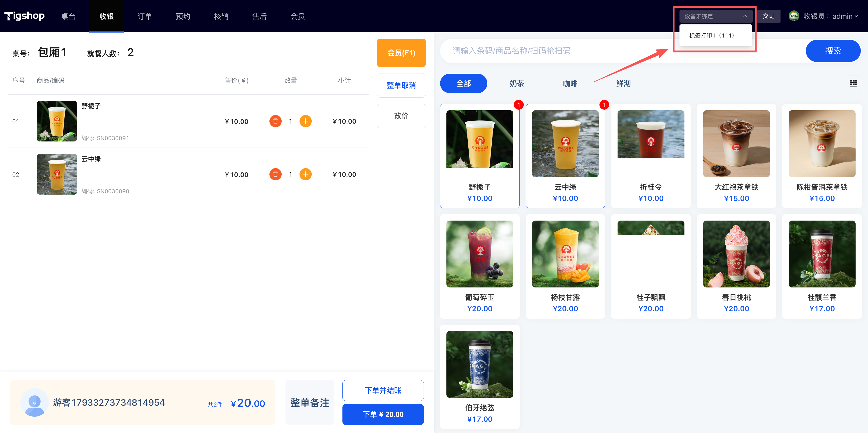Add 大红袍茶拿铁 to the order
The image size is (868, 433).
coord(736,156)
